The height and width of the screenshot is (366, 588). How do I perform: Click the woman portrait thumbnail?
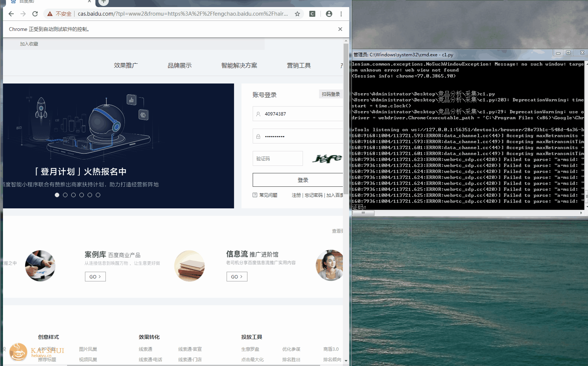(x=329, y=265)
